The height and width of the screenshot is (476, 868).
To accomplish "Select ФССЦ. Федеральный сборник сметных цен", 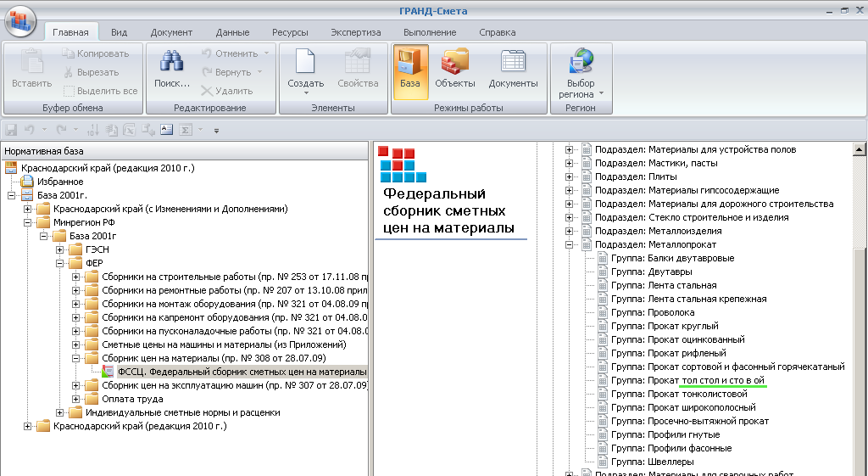I will [x=242, y=372].
